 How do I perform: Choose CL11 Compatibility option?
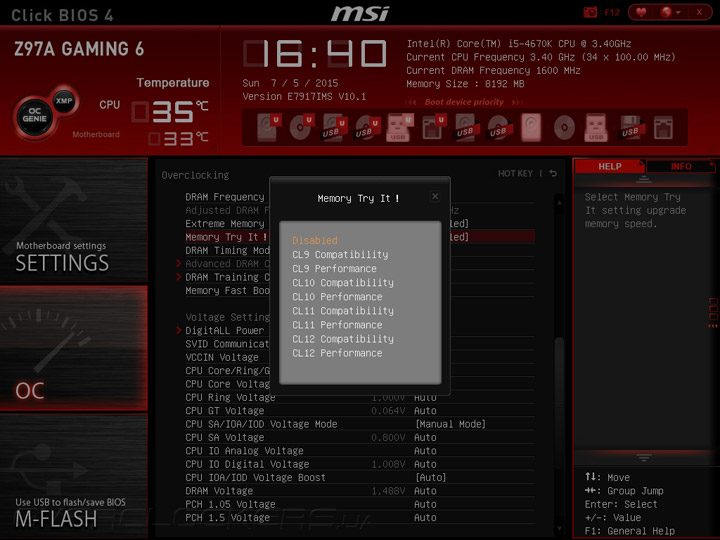(343, 311)
